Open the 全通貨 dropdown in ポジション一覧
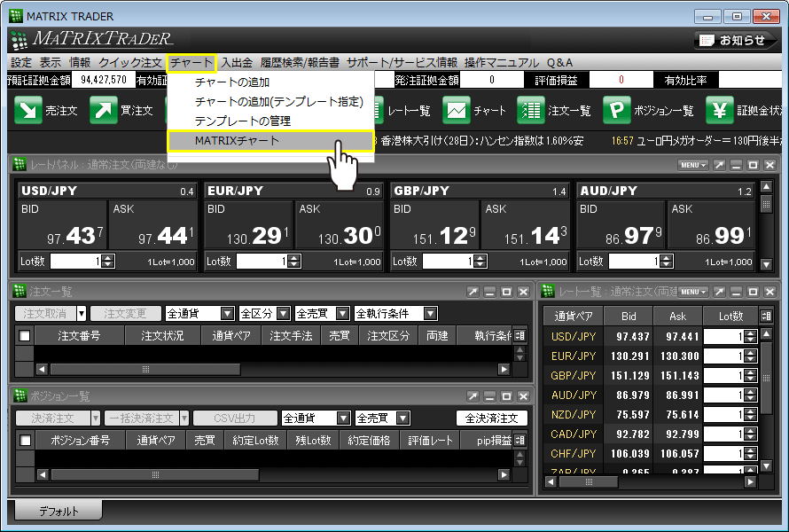Viewport: 789px width, 532px height. 316,419
